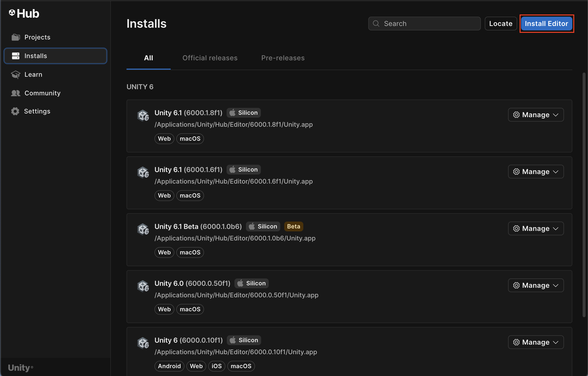Click the Install Editor button

coord(546,23)
